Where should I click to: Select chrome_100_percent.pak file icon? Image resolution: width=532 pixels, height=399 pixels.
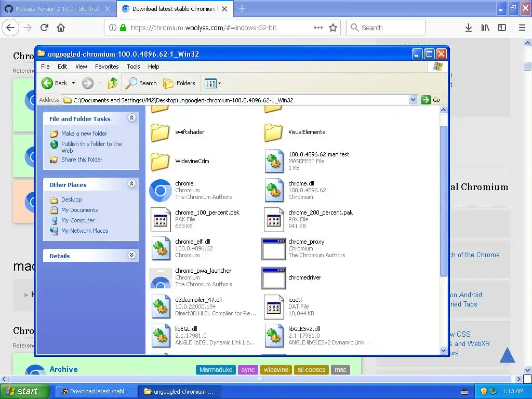click(161, 220)
